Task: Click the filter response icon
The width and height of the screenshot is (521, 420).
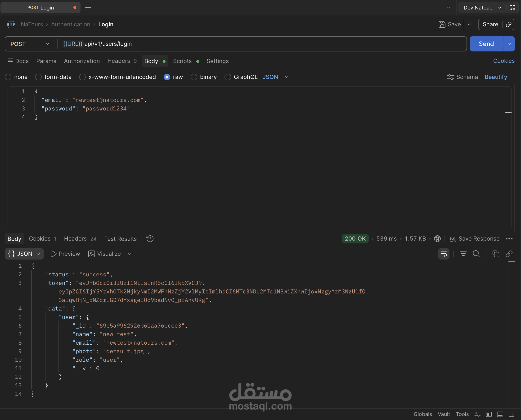Action: (x=463, y=254)
